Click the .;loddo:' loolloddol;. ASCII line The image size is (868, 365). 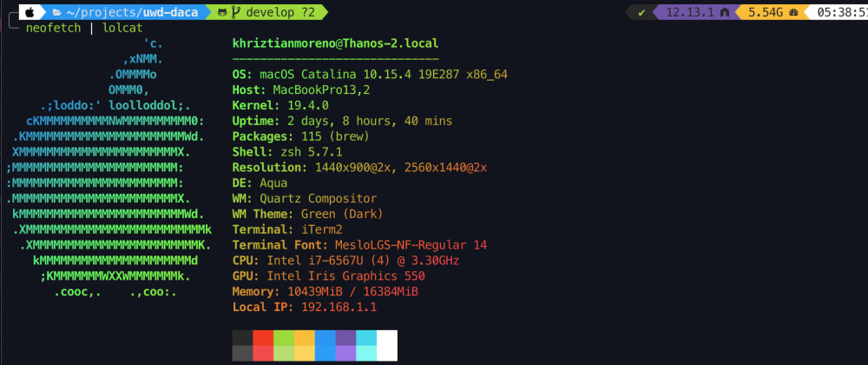point(115,105)
